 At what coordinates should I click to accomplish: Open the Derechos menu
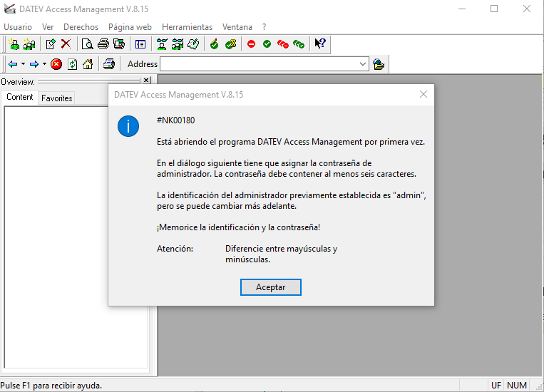(81, 27)
